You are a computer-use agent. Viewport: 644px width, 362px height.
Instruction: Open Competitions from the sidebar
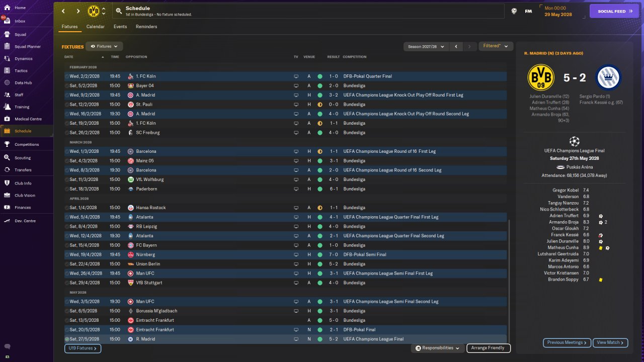tap(27, 144)
